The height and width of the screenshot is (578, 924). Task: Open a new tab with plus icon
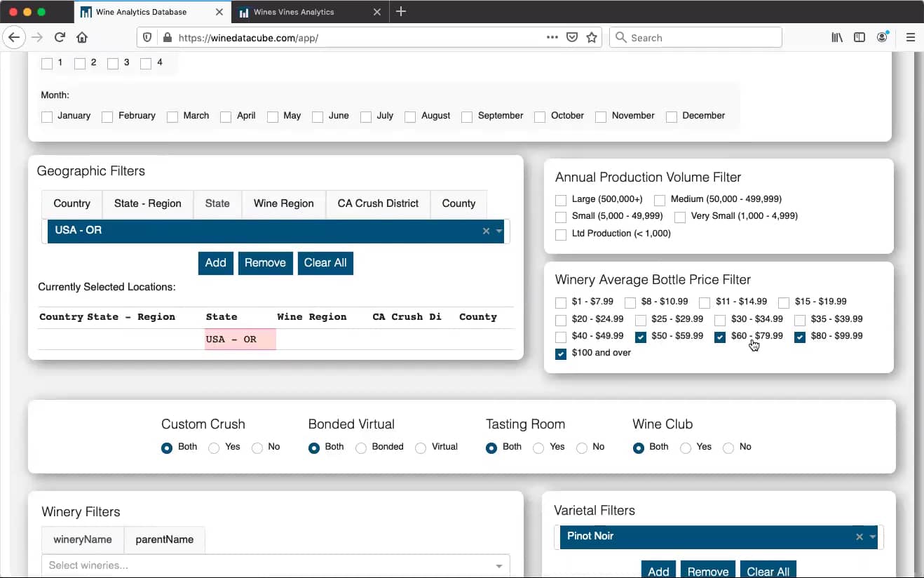point(401,11)
